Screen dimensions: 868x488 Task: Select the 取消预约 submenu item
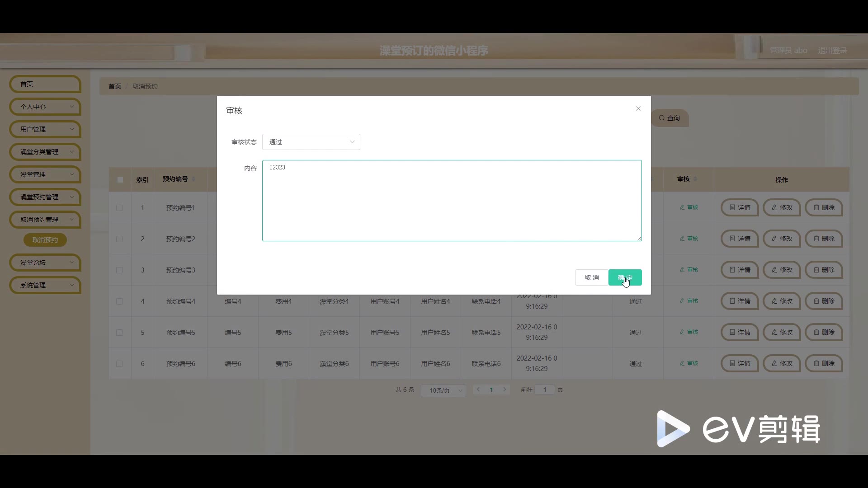pos(45,240)
